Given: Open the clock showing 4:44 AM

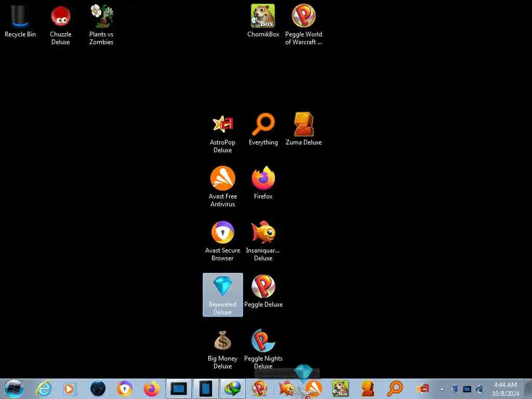Looking at the screenshot, I should click(505, 389).
